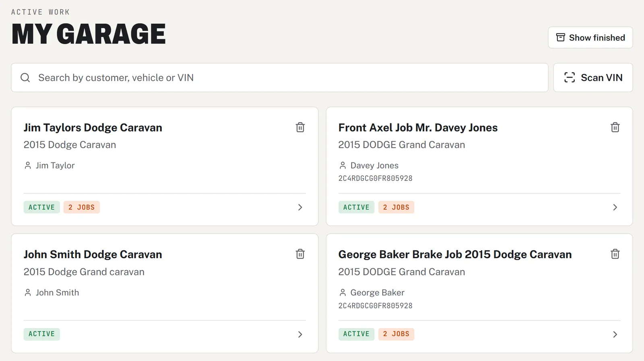Click the VIN under George Baker
The height and width of the screenshot is (361, 644).
coord(375,306)
